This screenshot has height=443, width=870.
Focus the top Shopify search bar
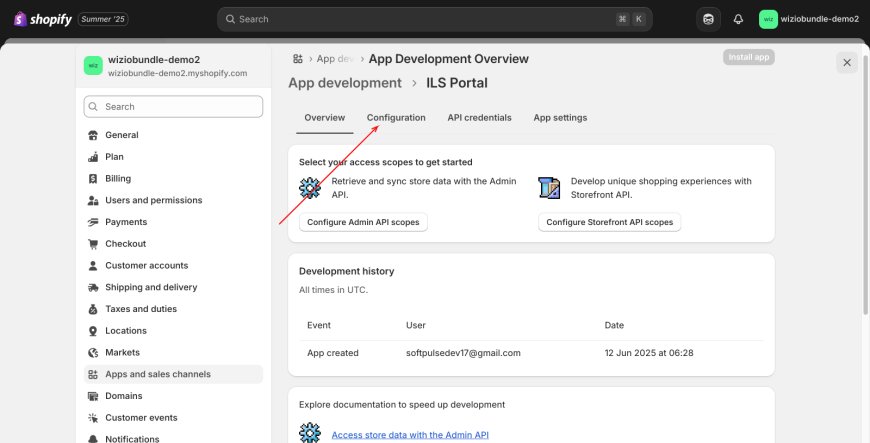434,19
